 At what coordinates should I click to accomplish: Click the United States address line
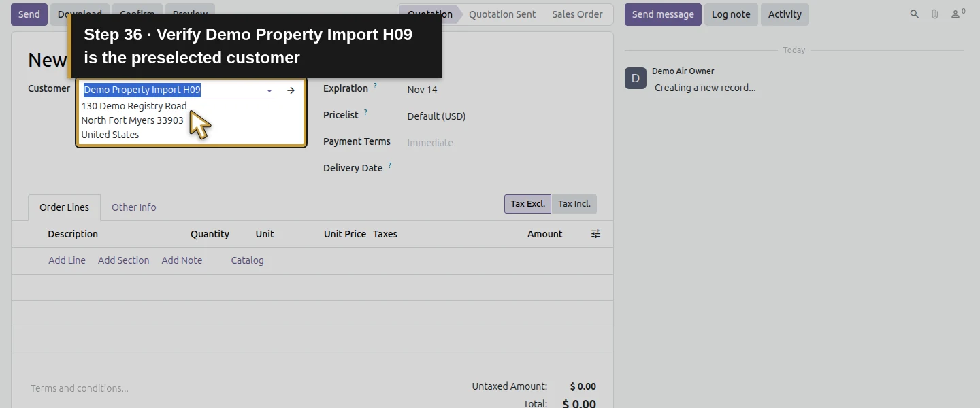pos(110,135)
